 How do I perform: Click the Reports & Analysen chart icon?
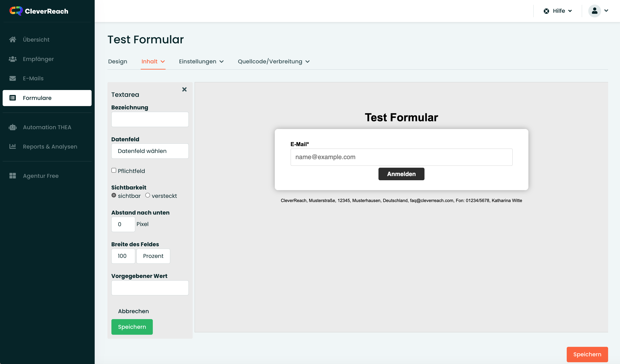(x=13, y=147)
